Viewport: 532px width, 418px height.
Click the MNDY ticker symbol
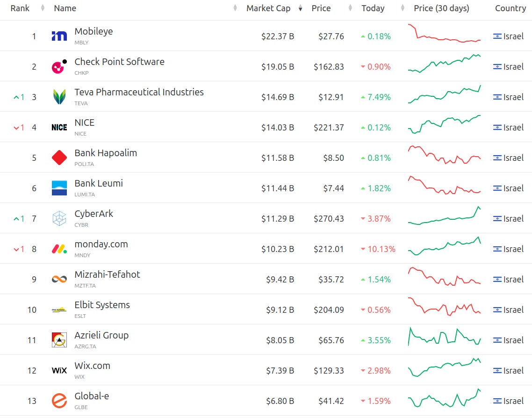point(82,255)
